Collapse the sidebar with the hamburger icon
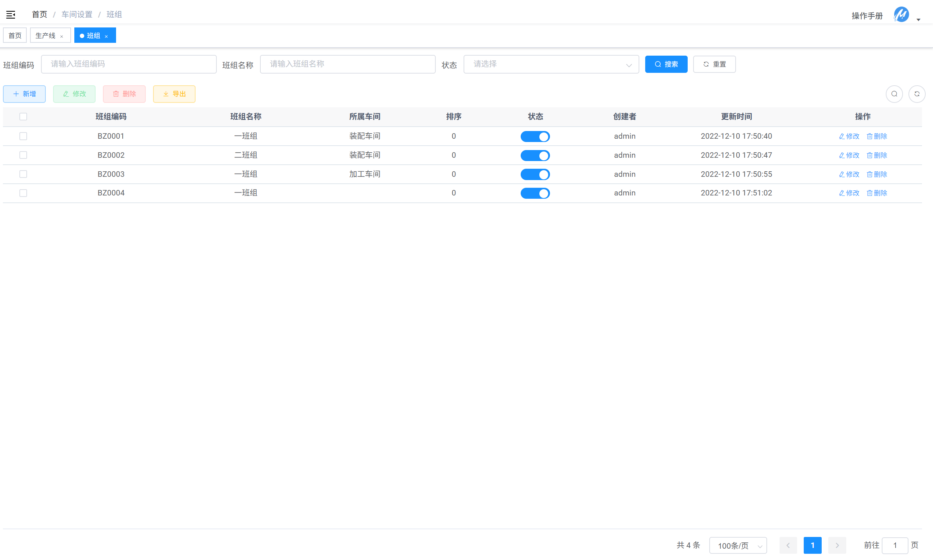Image resolution: width=933 pixels, height=560 pixels. tap(11, 15)
